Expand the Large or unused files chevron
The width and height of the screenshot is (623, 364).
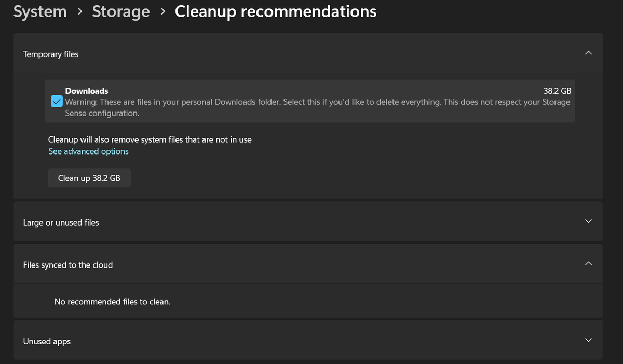pos(588,221)
